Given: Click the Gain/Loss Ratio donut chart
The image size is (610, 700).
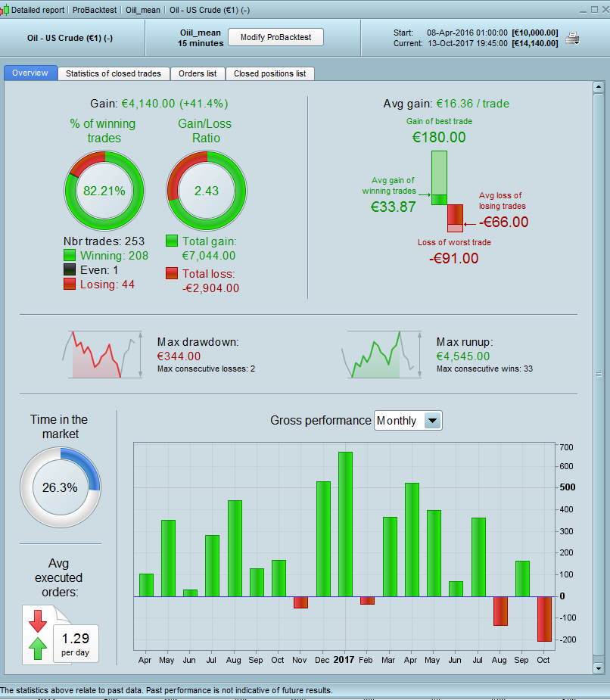Looking at the screenshot, I should point(207,191).
